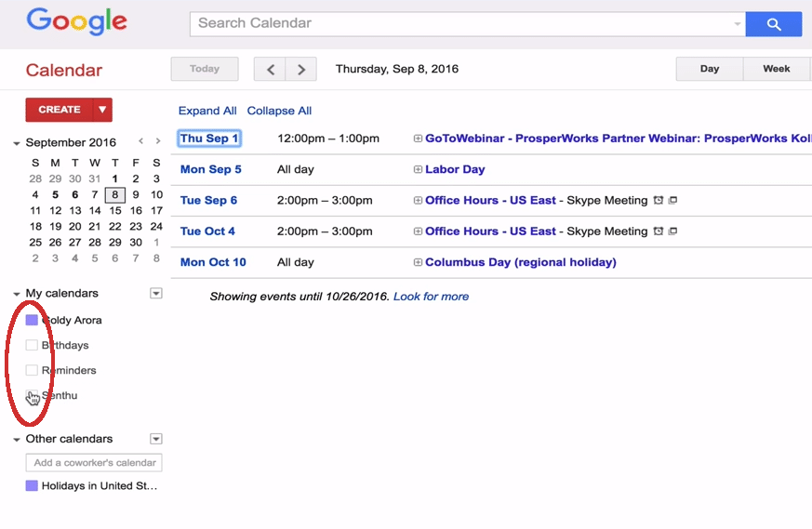Select September 21 in mini calendar
Viewport: 812px width, 529px height.
[x=94, y=227]
